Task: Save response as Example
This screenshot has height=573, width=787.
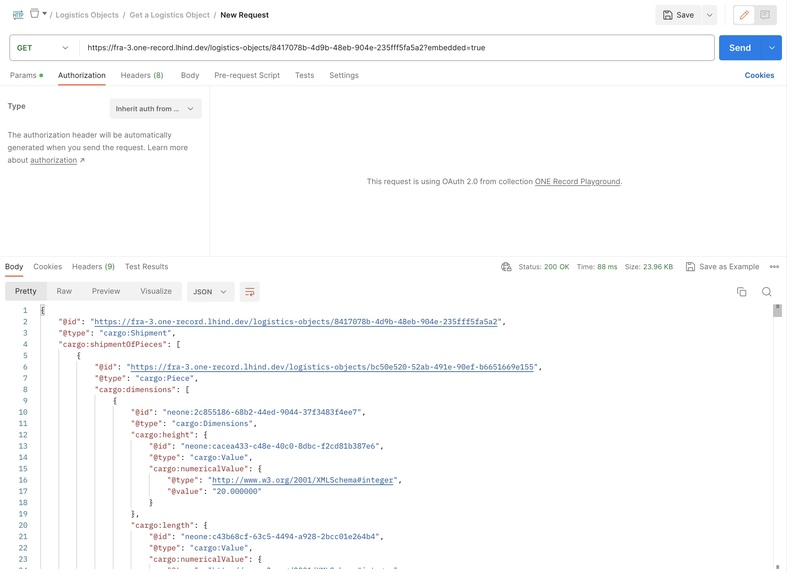Action: click(x=722, y=267)
